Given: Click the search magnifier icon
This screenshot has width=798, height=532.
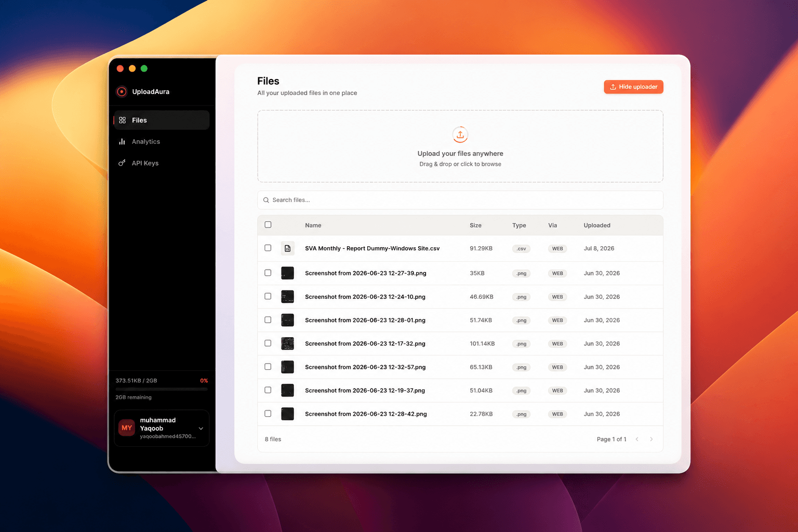Looking at the screenshot, I should tap(266, 200).
